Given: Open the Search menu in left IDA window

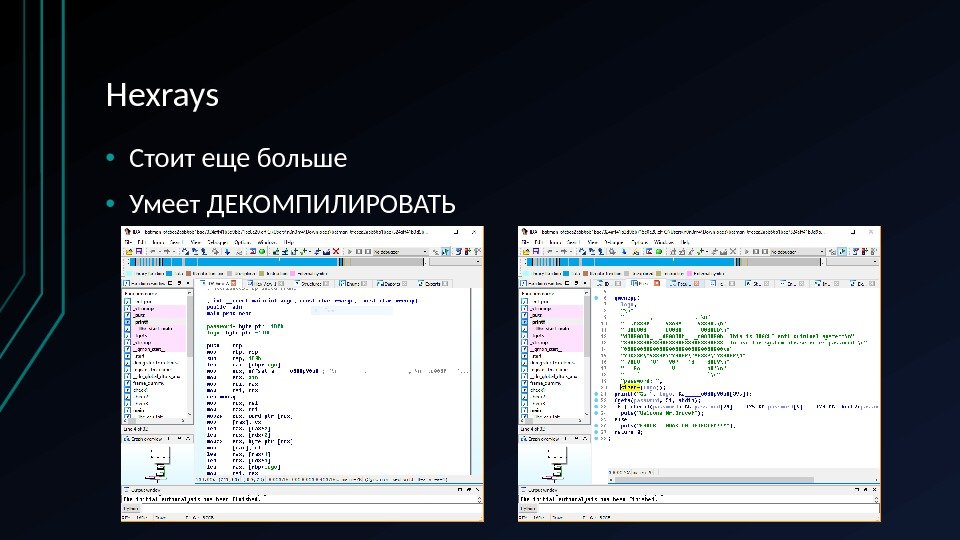Looking at the screenshot, I should [x=176, y=242].
